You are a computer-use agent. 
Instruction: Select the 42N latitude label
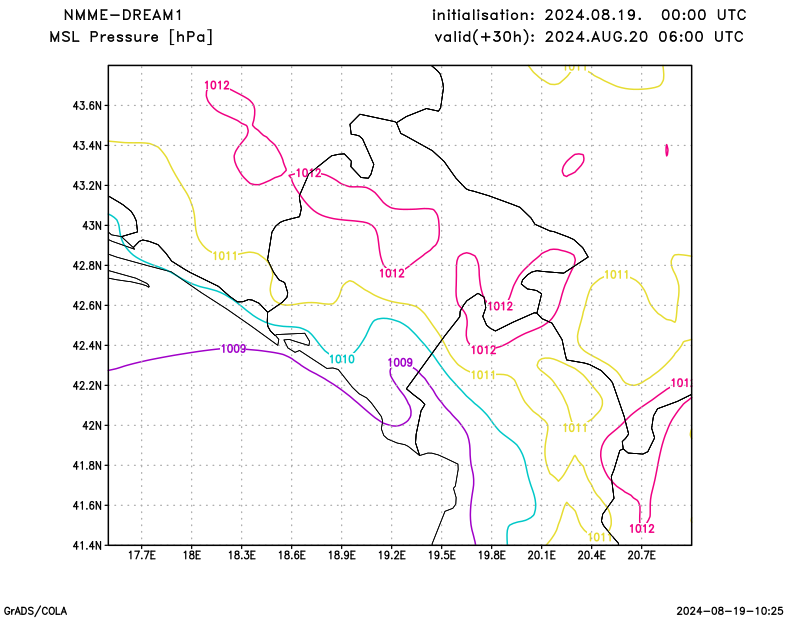click(x=92, y=426)
